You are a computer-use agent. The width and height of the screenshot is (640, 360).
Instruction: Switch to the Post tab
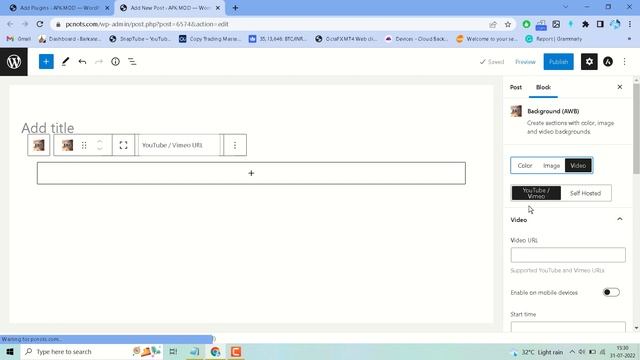click(516, 87)
